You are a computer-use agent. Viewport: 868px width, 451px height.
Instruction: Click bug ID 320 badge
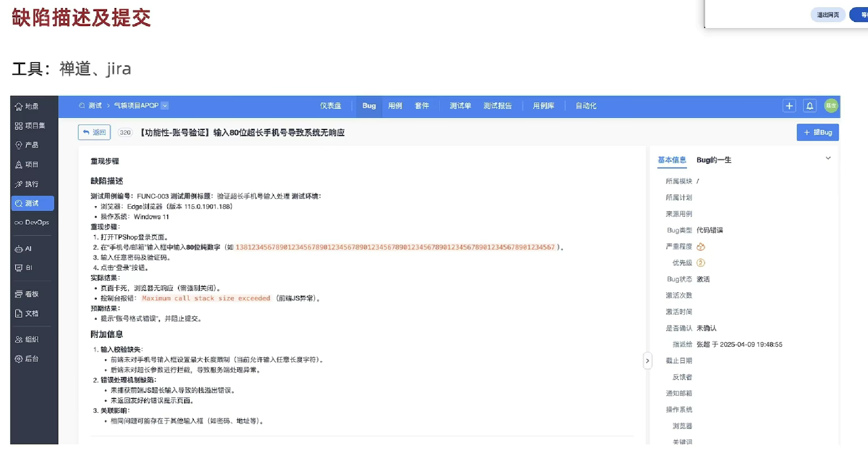[x=125, y=132]
